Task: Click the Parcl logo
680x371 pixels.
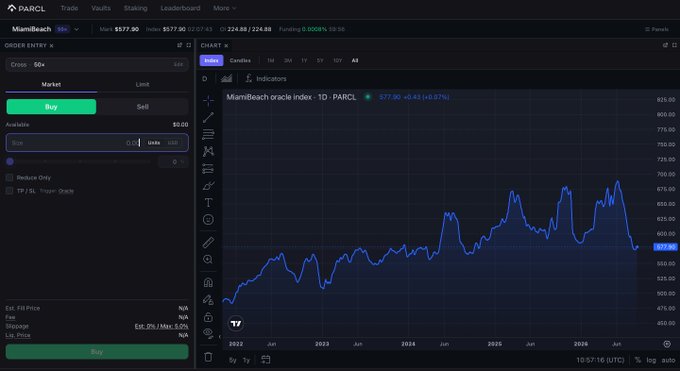Action: tap(26, 8)
